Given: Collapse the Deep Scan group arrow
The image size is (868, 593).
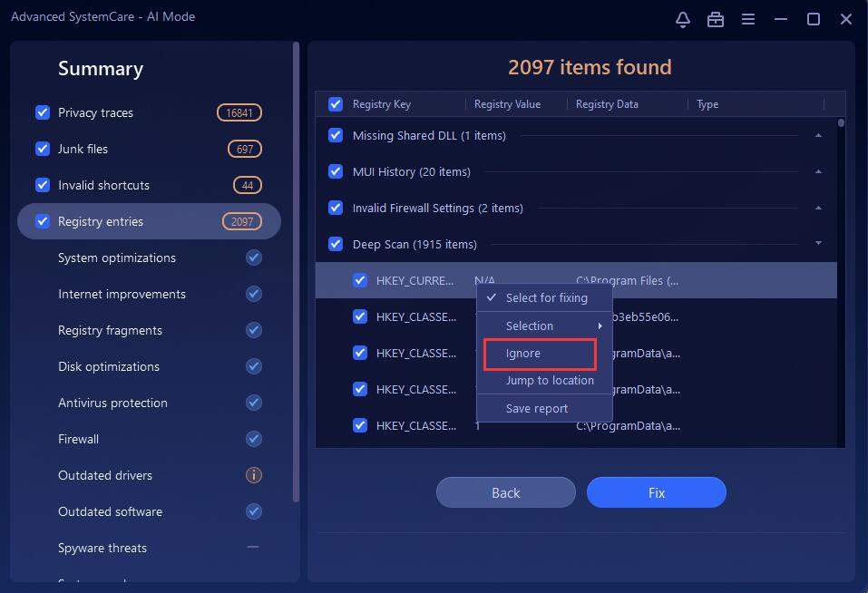Looking at the screenshot, I should [818, 243].
